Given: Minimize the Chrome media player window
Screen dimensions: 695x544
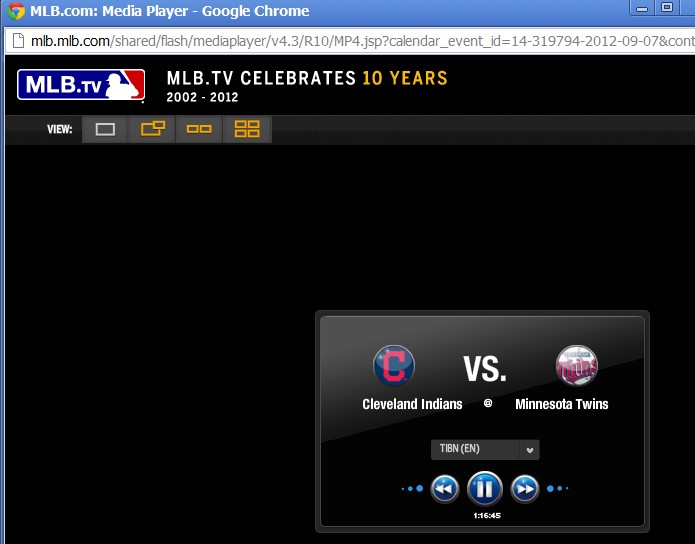Looking at the screenshot, I should 642,8.
